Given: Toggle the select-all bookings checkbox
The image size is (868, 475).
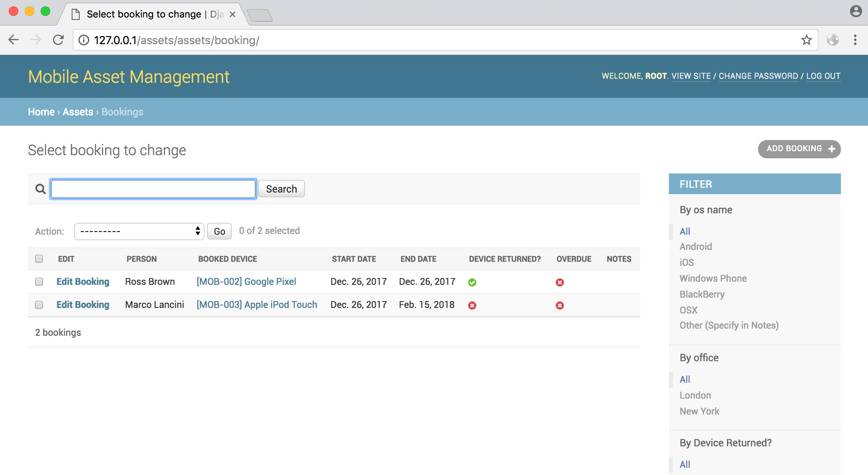Looking at the screenshot, I should (39, 259).
